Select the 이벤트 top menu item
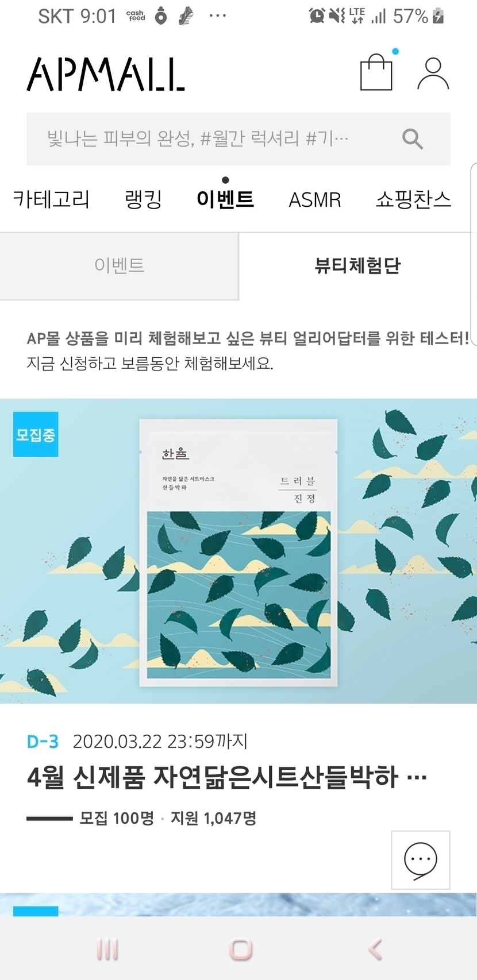This screenshot has width=477, height=980. (225, 199)
